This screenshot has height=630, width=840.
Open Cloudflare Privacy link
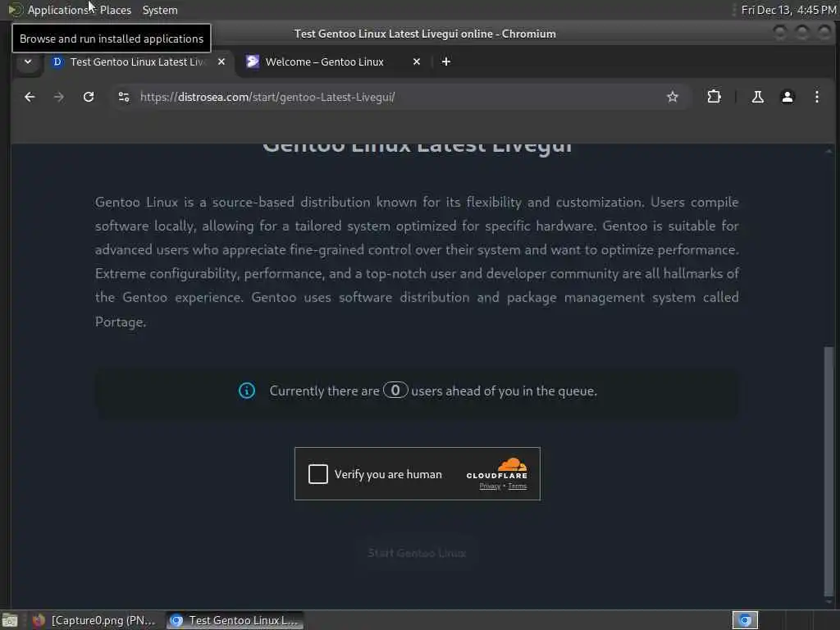click(x=490, y=486)
